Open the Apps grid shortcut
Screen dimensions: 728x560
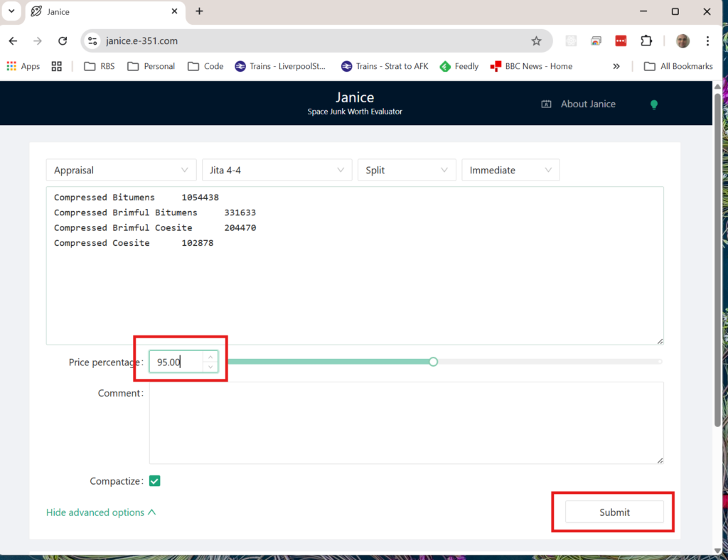pyautogui.click(x=23, y=66)
